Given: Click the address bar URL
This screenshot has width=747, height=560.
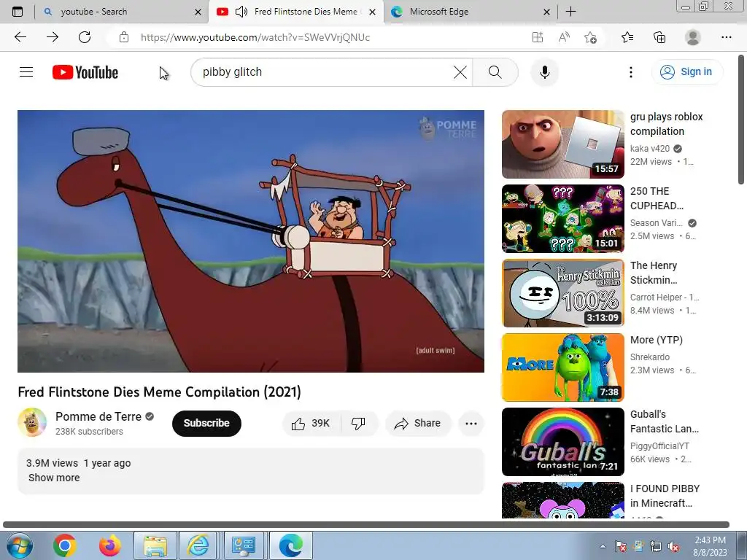Looking at the screenshot, I should coord(255,37).
